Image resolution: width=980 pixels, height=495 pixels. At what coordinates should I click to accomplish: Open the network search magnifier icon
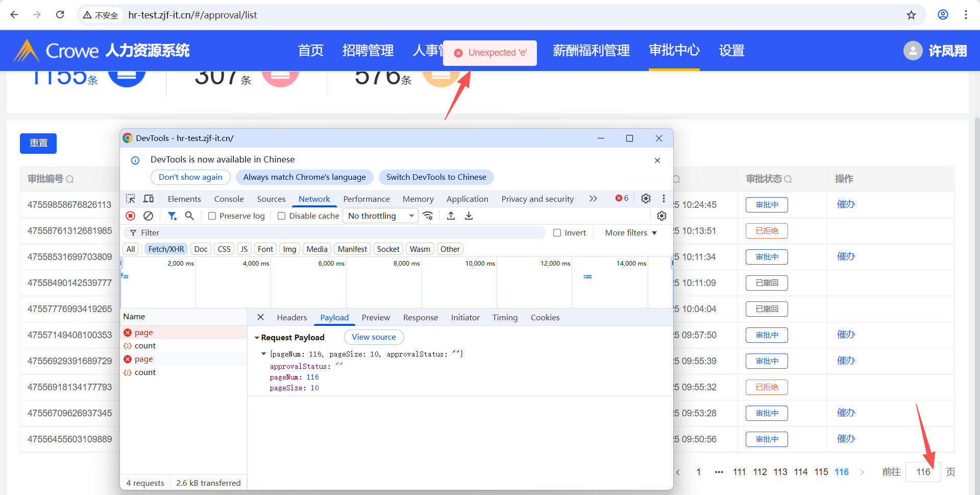[x=189, y=216]
